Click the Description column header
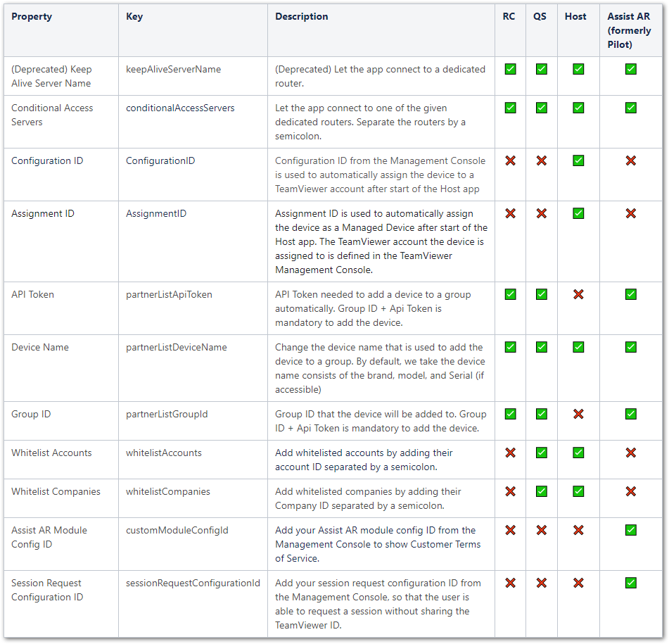This screenshot has width=669, height=644. click(x=301, y=16)
